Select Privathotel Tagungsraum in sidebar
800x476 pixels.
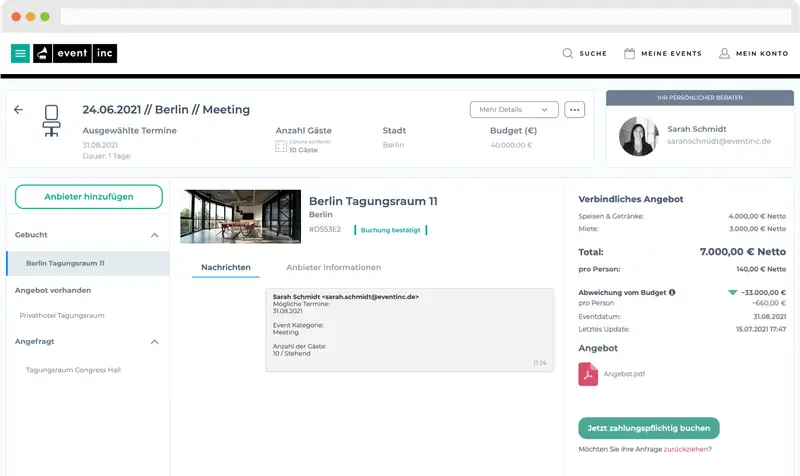click(x=62, y=315)
